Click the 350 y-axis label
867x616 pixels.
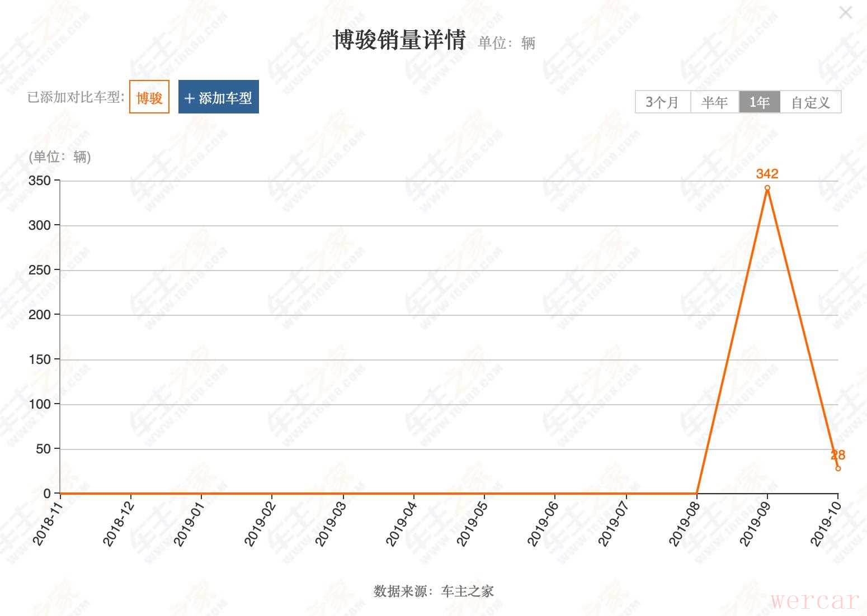(40, 181)
